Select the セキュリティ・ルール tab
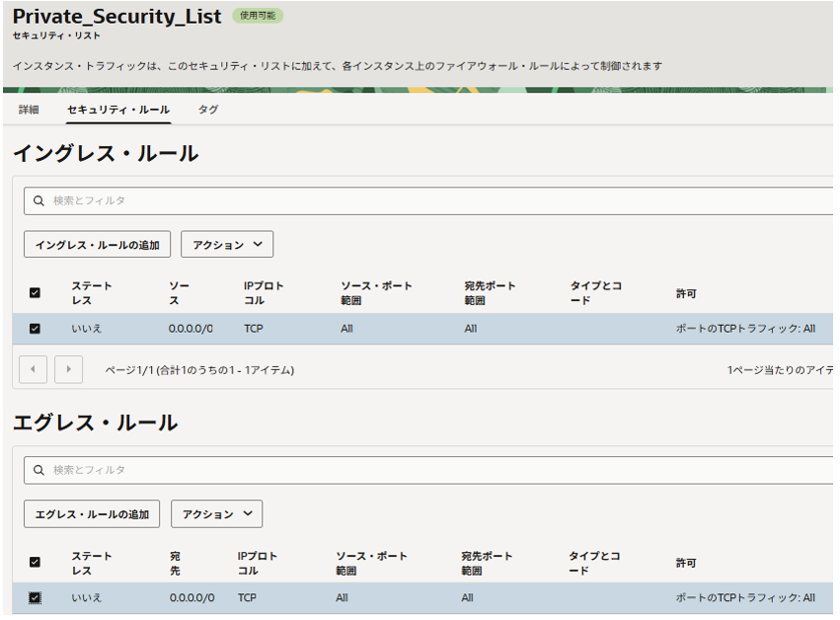The width and height of the screenshot is (840, 620). pyautogui.click(x=118, y=110)
